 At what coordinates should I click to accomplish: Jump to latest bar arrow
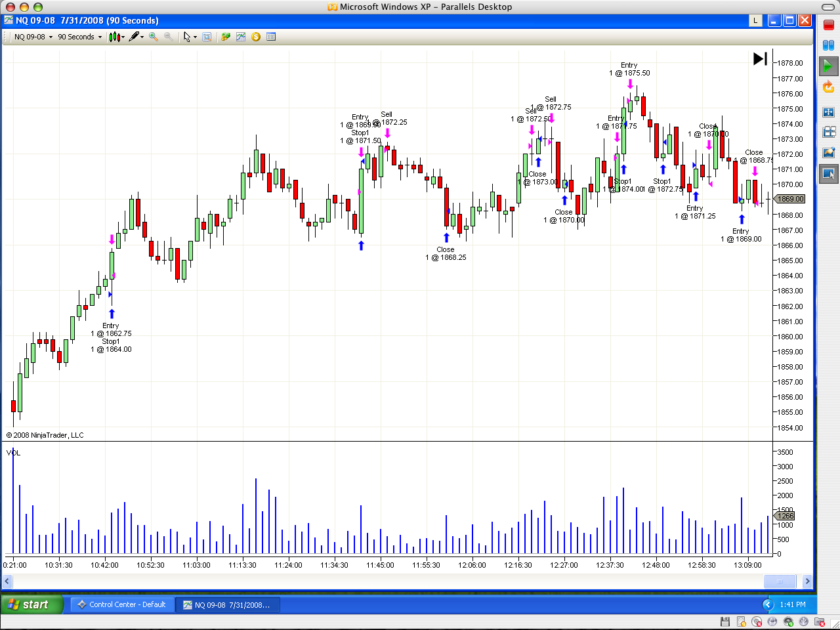point(760,59)
